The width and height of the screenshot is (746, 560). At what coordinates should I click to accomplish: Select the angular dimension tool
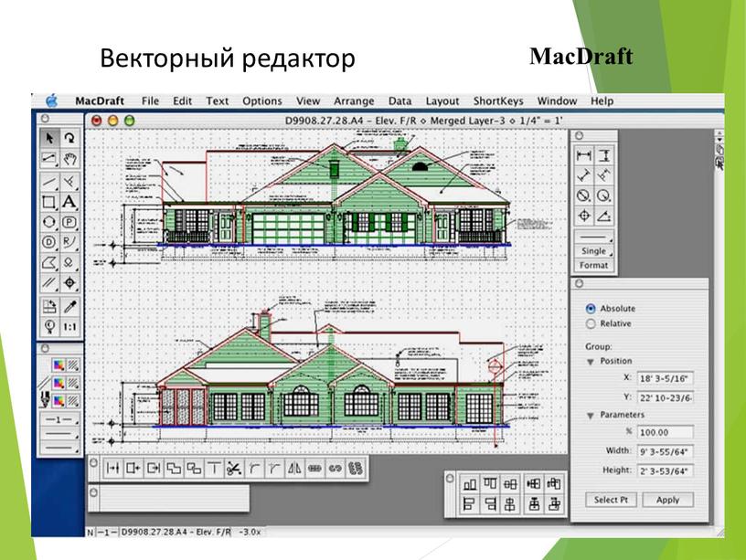[x=603, y=216]
